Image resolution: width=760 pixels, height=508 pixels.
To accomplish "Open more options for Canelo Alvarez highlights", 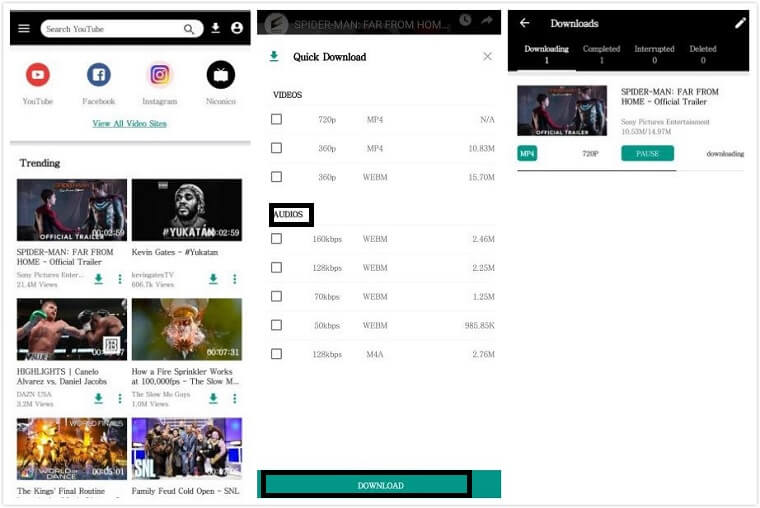I will point(120,398).
